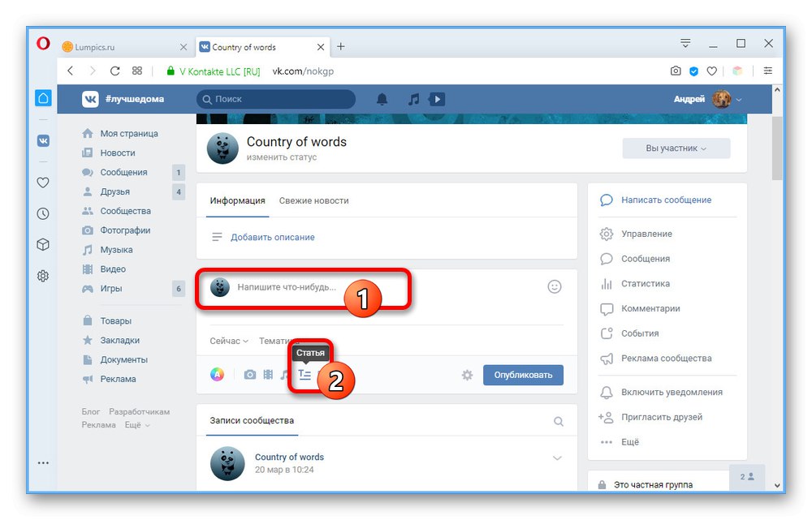812x520 pixels.
Task: Open the Opera sidebar home icon
Action: click(44, 98)
